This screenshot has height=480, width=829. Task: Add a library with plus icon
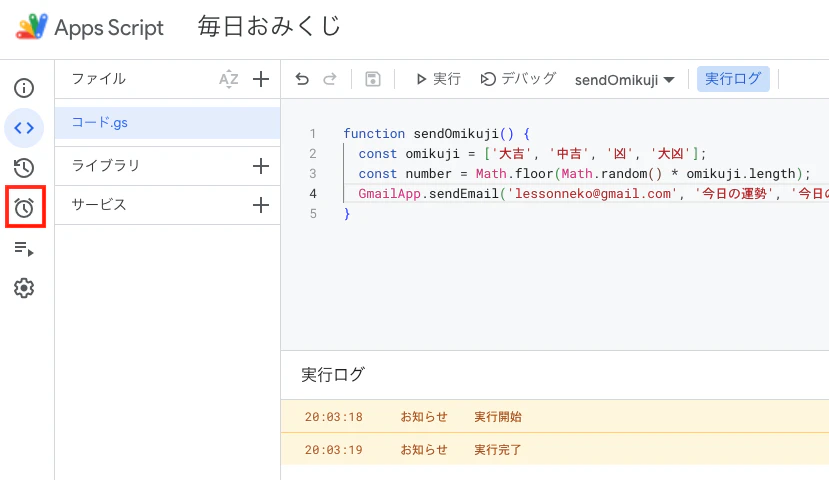pos(261,166)
